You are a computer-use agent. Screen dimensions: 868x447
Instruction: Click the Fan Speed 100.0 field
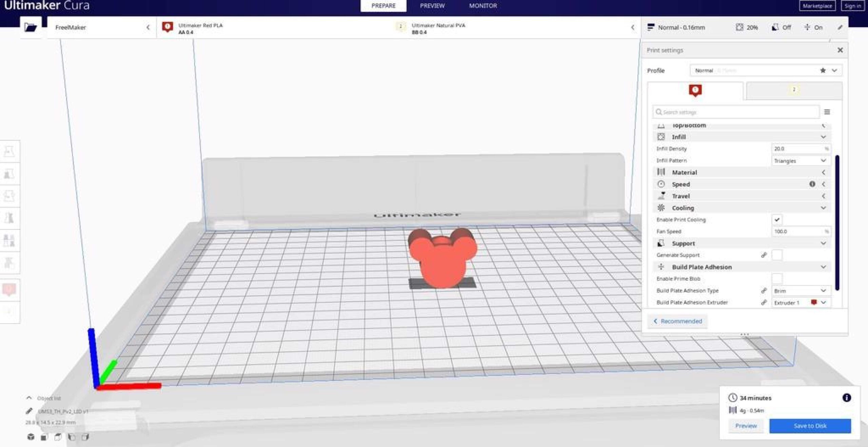(801, 232)
